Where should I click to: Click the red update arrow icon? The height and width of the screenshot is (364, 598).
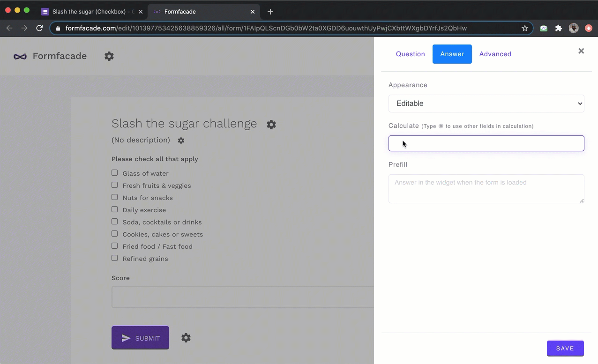(x=589, y=28)
